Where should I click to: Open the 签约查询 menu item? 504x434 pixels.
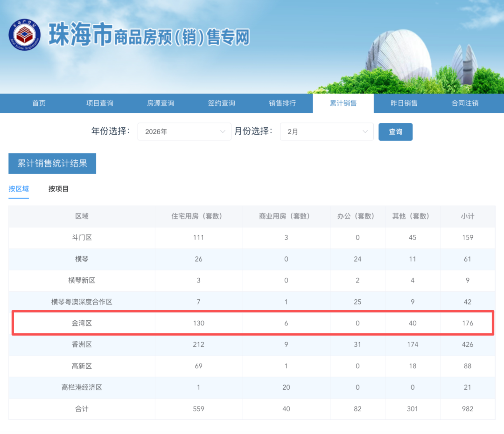click(x=222, y=103)
